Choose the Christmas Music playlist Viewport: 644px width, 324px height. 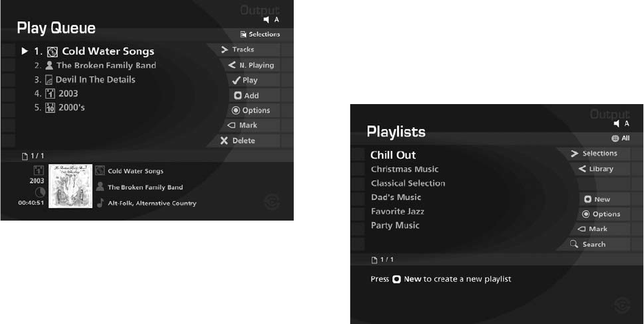coord(404,170)
